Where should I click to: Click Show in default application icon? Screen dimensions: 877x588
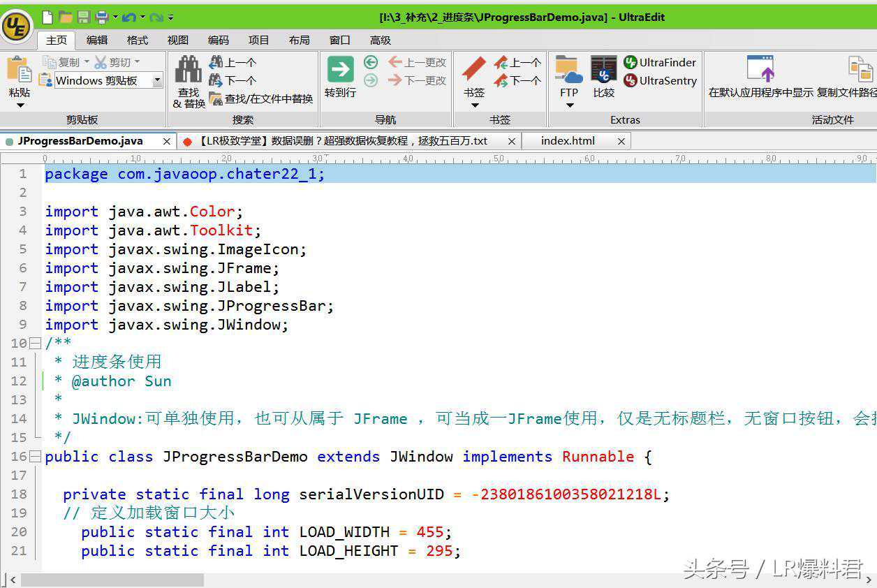760,70
